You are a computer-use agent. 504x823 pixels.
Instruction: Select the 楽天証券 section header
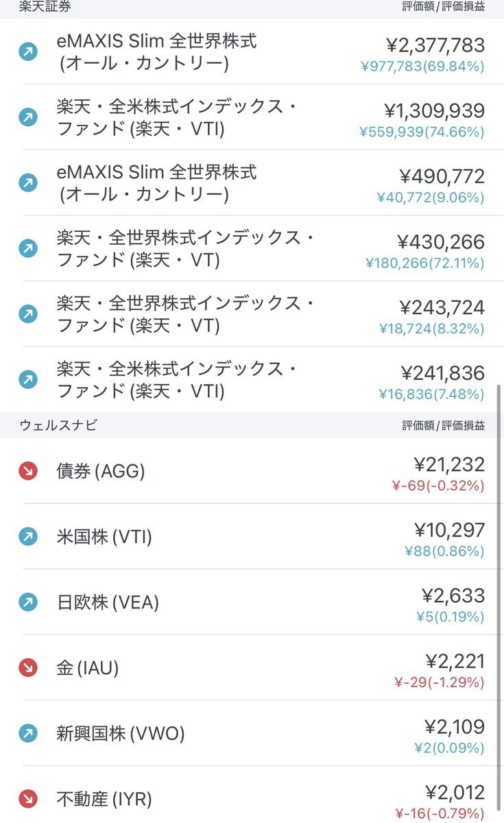pos(252,8)
